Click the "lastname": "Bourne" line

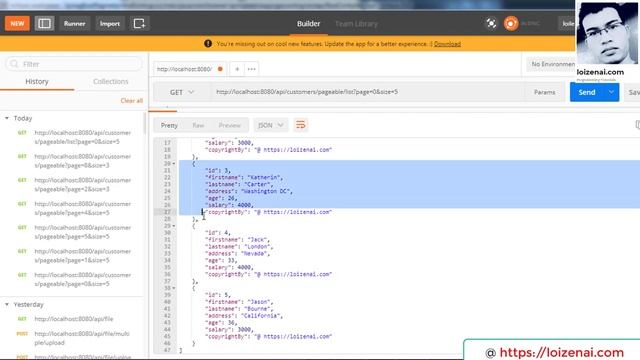(239, 309)
